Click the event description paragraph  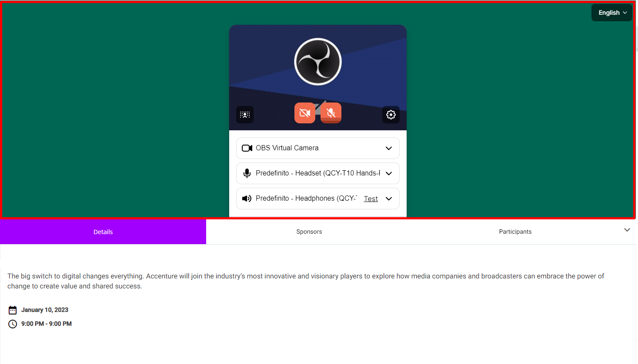[x=306, y=281]
